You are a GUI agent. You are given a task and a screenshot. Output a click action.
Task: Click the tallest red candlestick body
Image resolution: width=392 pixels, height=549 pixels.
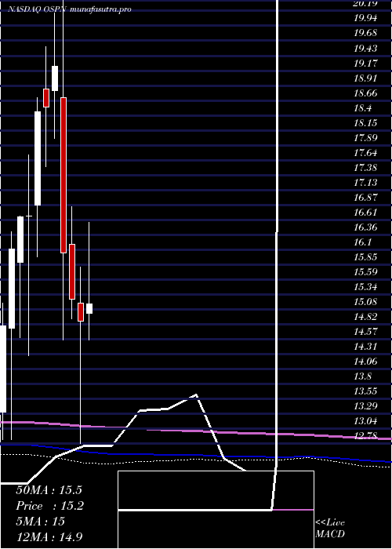pyautogui.click(x=64, y=175)
